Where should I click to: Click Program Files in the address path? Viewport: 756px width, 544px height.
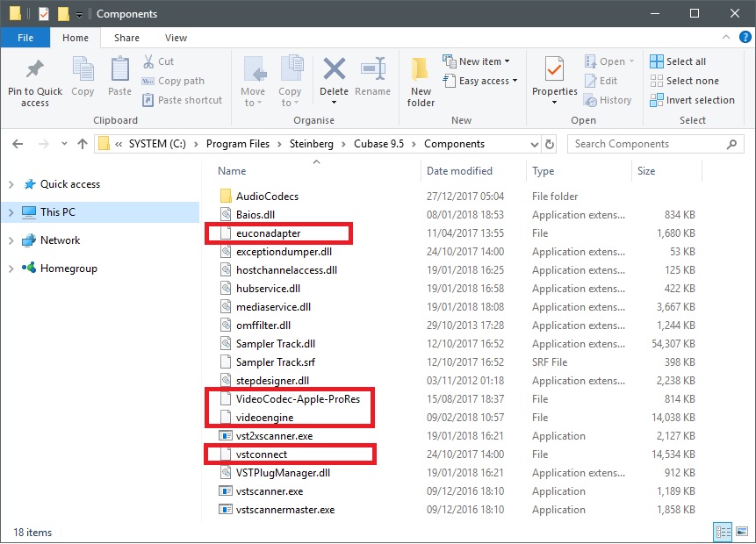(x=238, y=144)
